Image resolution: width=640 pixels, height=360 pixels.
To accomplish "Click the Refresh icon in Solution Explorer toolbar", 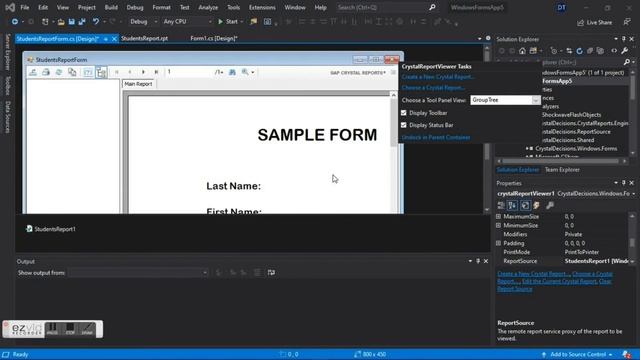I will pyautogui.click(x=580, y=51).
